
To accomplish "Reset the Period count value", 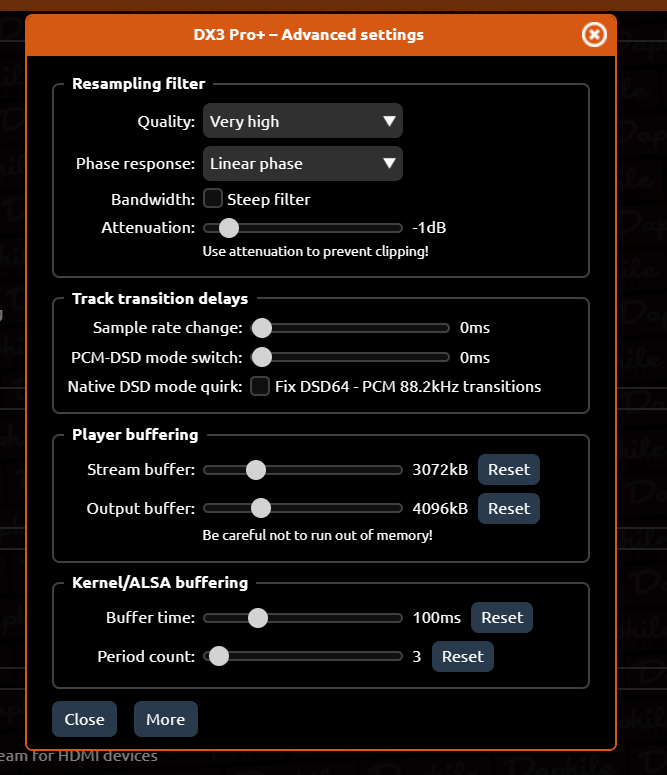I will (463, 656).
